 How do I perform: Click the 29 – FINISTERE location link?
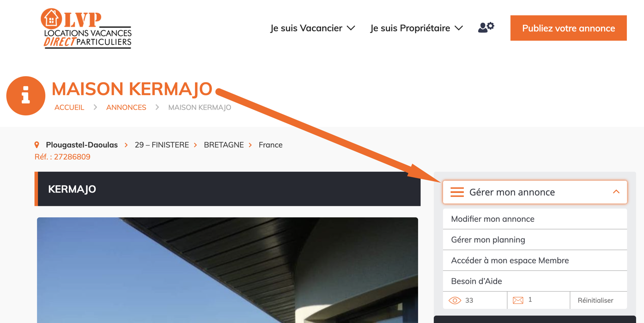162,145
